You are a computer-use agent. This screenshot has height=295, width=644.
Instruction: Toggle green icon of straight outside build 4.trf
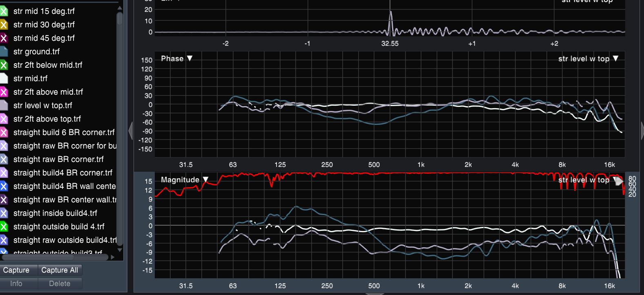coord(4,226)
